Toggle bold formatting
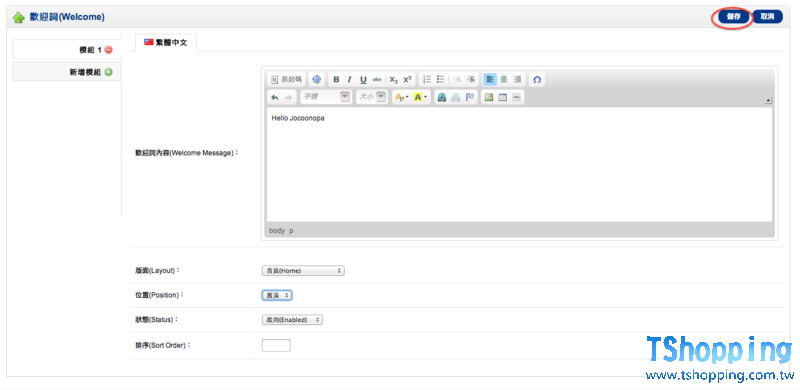Screen dimensions: 800x390 point(336,80)
